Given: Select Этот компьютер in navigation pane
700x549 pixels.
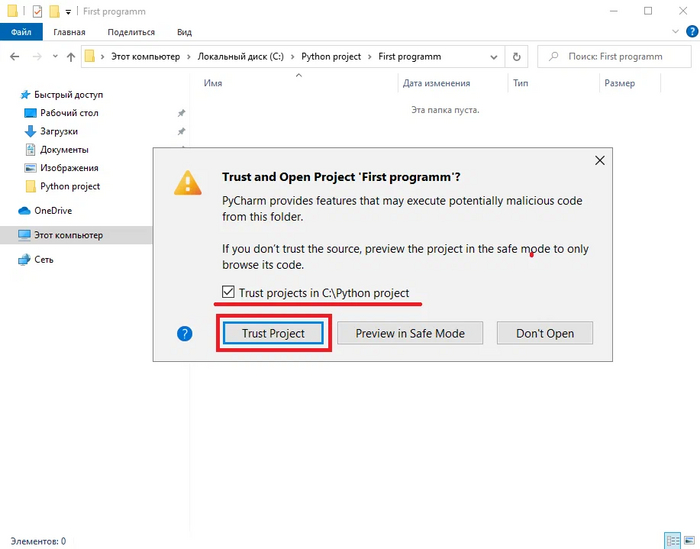Looking at the screenshot, I should click(x=68, y=235).
